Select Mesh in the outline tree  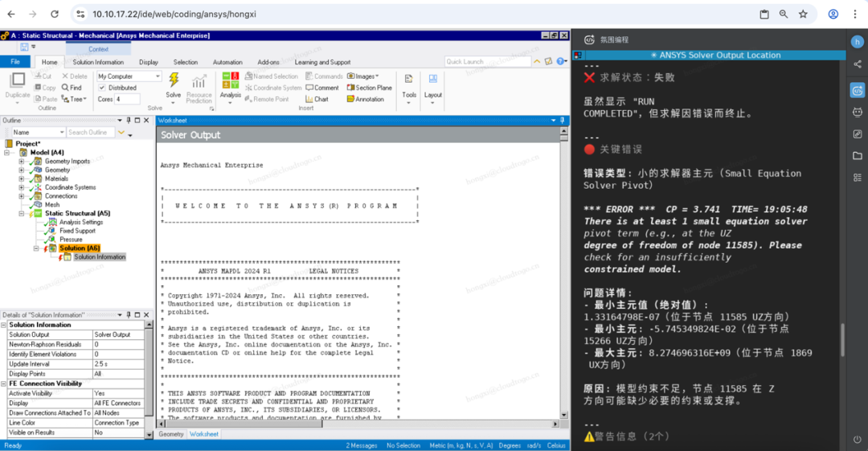(x=52, y=205)
